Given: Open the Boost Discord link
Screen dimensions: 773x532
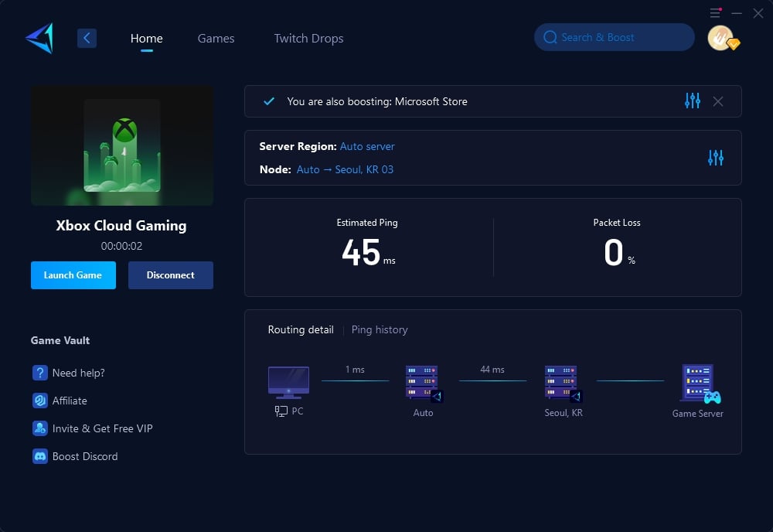Looking at the screenshot, I should point(85,456).
